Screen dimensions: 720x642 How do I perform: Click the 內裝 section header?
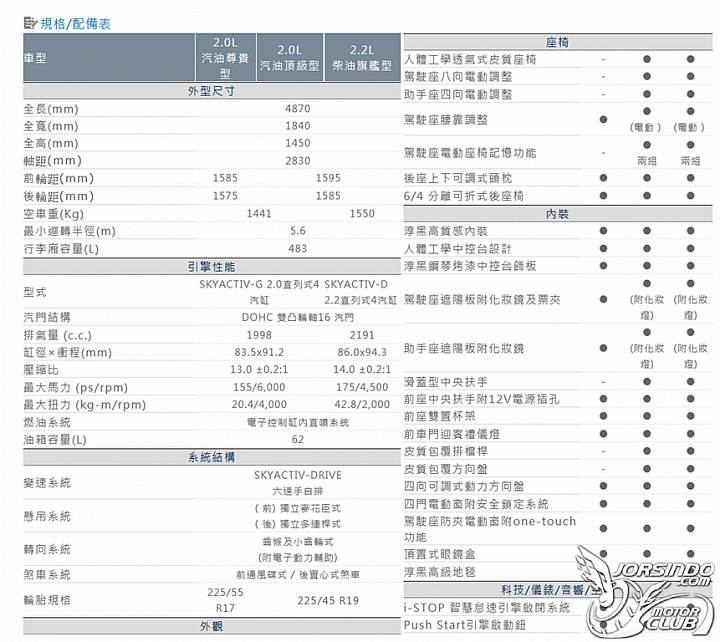(x=557, y=214)
